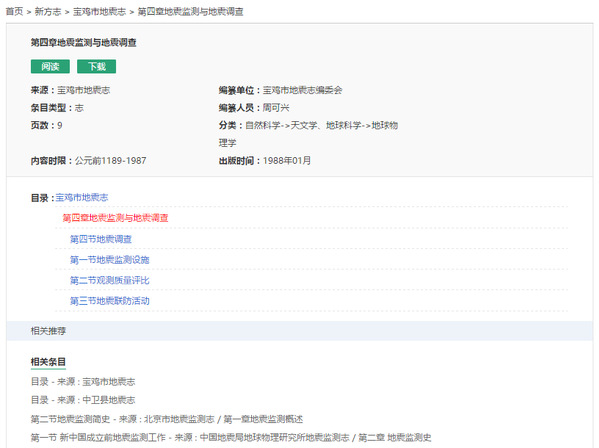599x448 pixels.
Task: Click the 相关推荐 section header
Action: pyautogui.click(x=48, y=331)
